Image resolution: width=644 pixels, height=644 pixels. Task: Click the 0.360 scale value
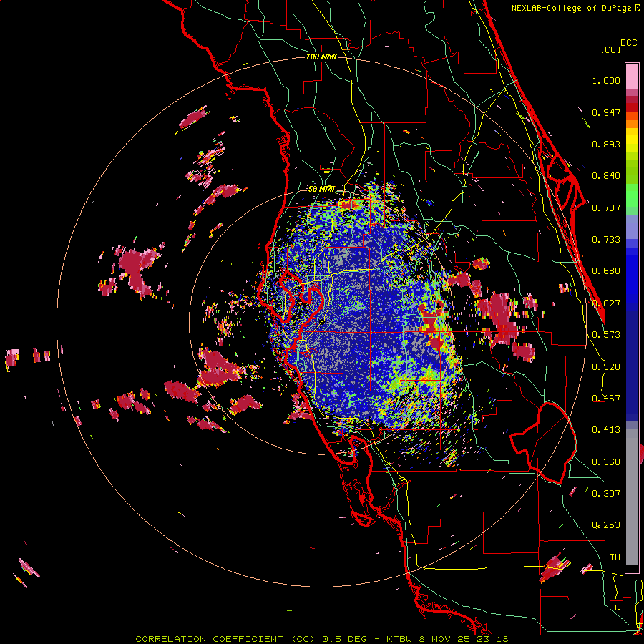click(606, 462)
